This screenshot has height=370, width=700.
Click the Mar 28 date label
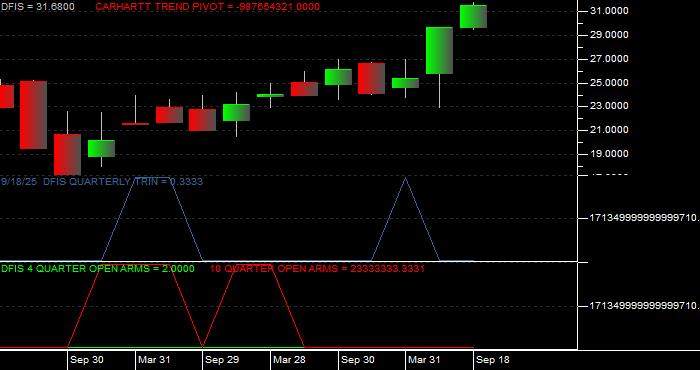tap(289, 360)
